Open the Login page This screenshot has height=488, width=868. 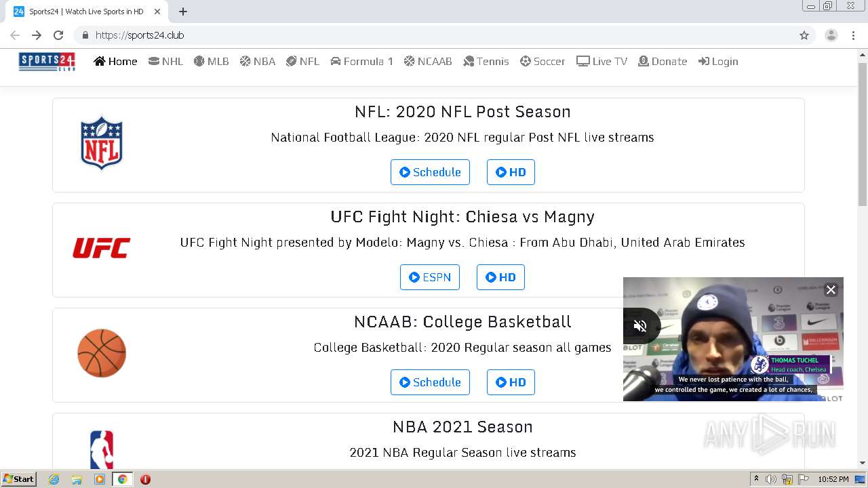click(x=718, y=61)
